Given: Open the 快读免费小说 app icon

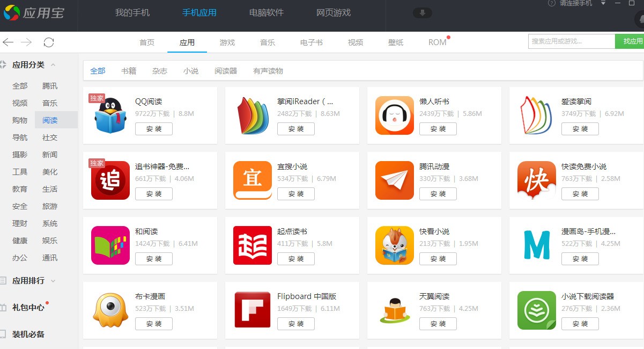Looking at the screenshot, I should tap(537, 180).
